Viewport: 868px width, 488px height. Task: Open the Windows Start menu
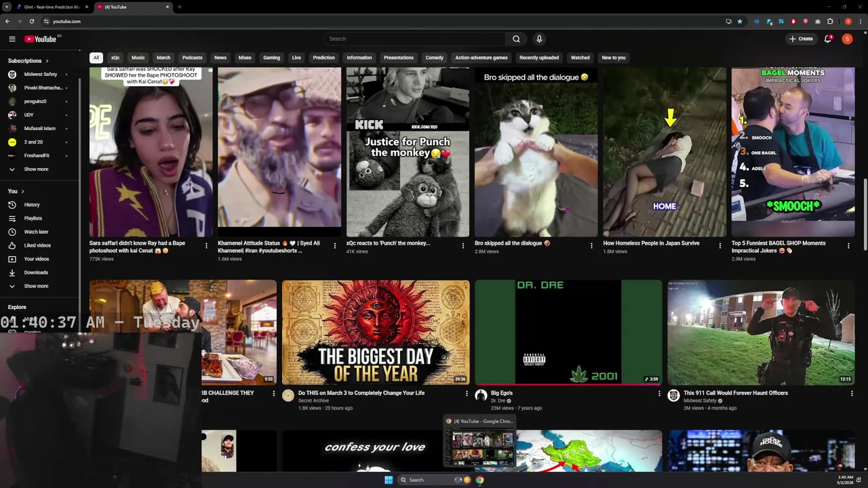(389, 480)
